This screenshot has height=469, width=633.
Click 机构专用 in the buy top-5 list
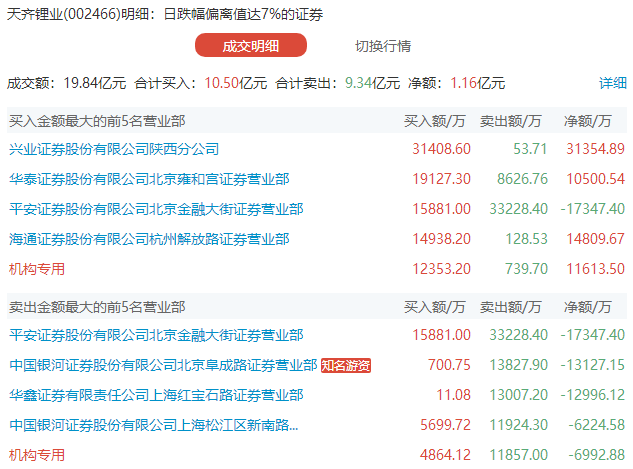(x=37, y=269)
